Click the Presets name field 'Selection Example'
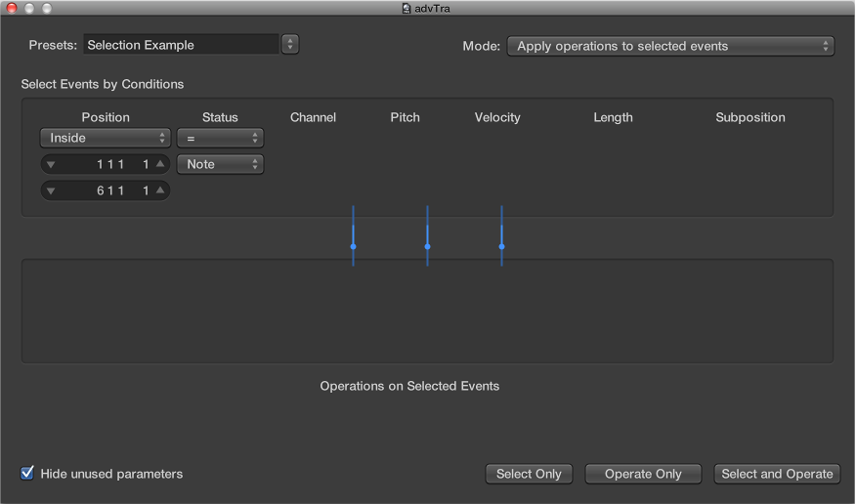The height and width of the screenshot is (504, 856). click(x=181, y=45)
